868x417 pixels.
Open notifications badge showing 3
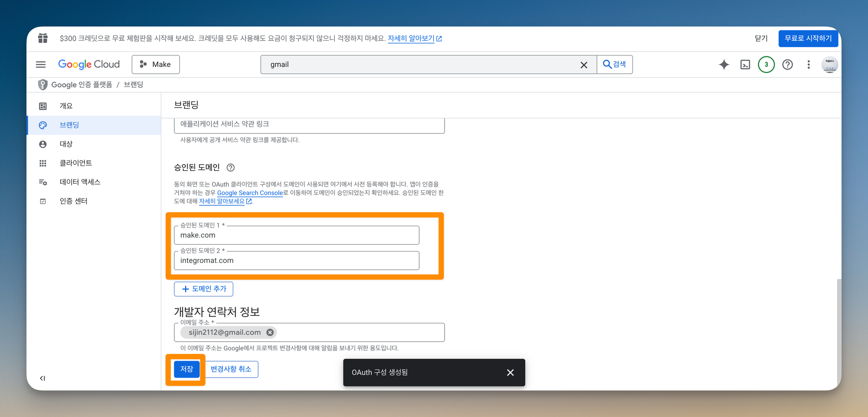pos(766,64)
